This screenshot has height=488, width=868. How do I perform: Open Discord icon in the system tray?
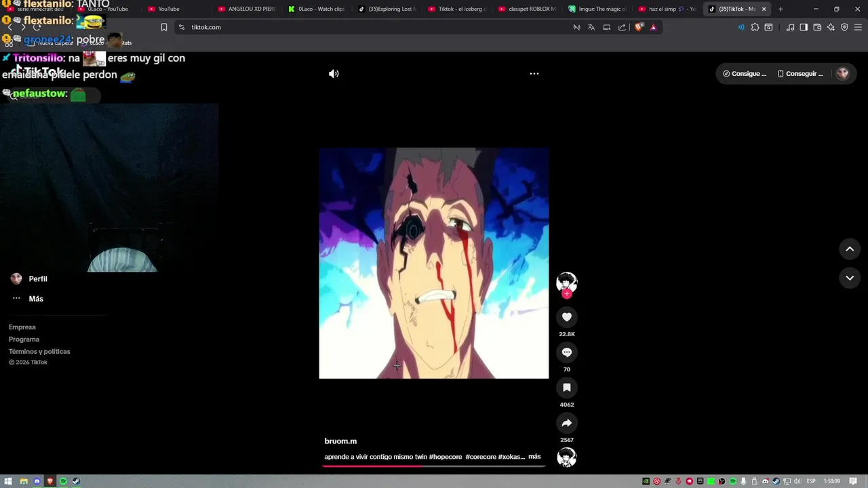click(x=766, y=481)
